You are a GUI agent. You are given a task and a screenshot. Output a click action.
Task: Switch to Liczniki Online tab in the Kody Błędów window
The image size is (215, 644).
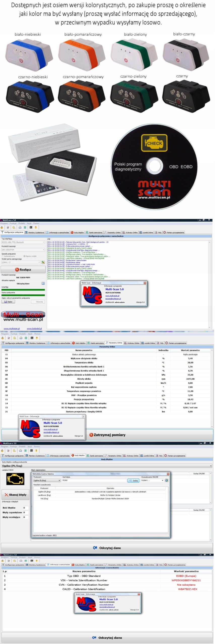click(x=147, y=456)
